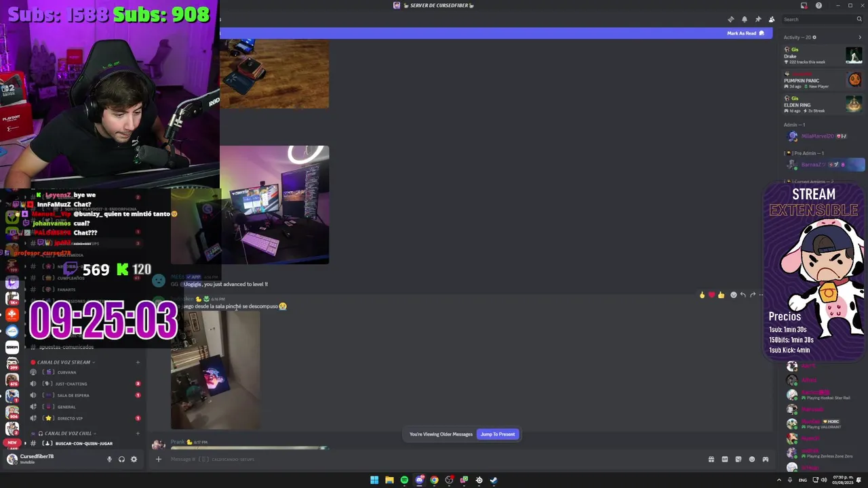Open Prank user name in chat
The image size is (868, 488).
point(178,442)
